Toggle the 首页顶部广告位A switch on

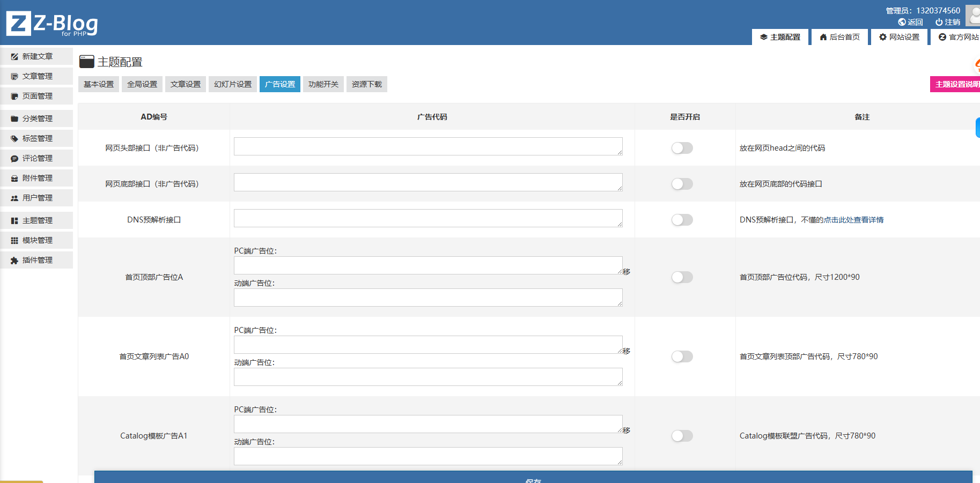coord(682,277)
